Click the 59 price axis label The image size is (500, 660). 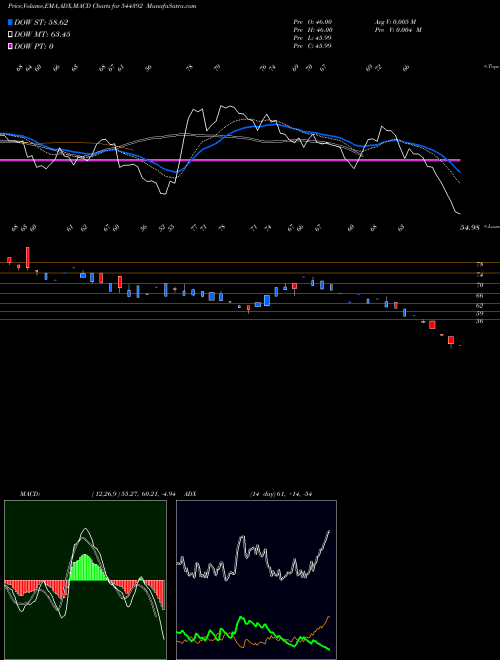point(479,314)
